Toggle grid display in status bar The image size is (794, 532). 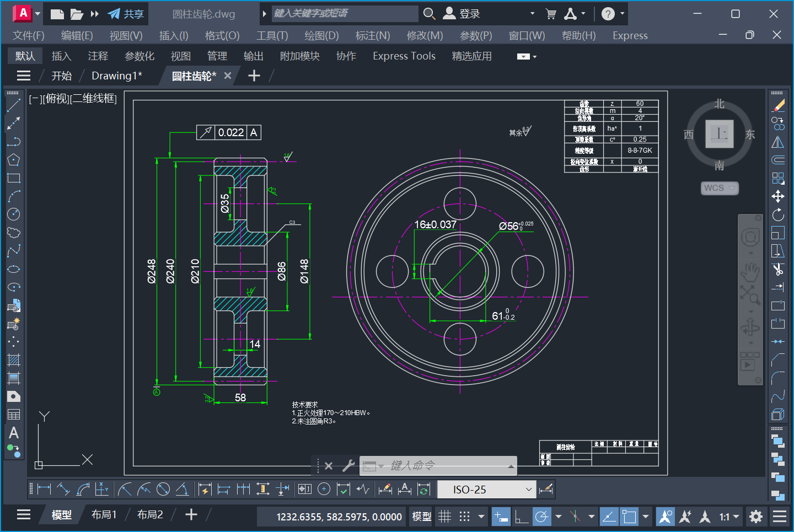(445, 517)
